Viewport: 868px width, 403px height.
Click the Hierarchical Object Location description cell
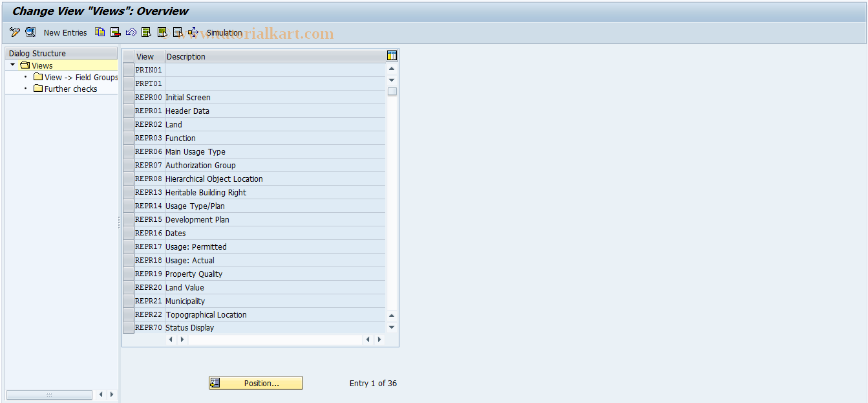coord(275,179)
